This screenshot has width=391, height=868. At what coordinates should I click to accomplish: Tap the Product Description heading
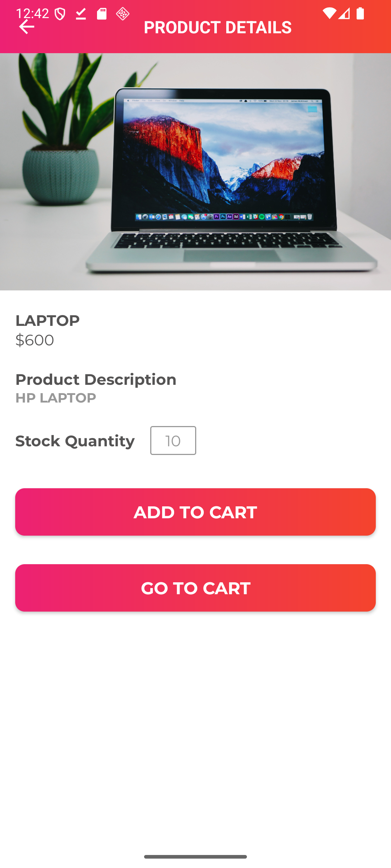(x=96, y=379)
